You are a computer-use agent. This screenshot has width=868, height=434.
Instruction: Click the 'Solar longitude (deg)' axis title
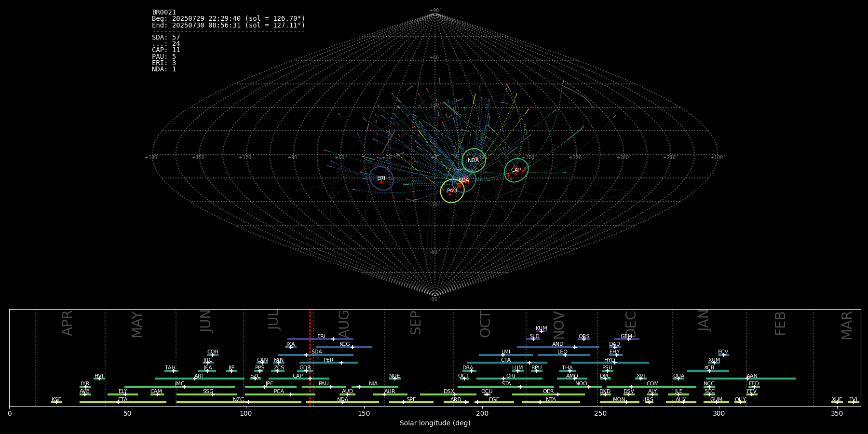[x=435, y=423]
